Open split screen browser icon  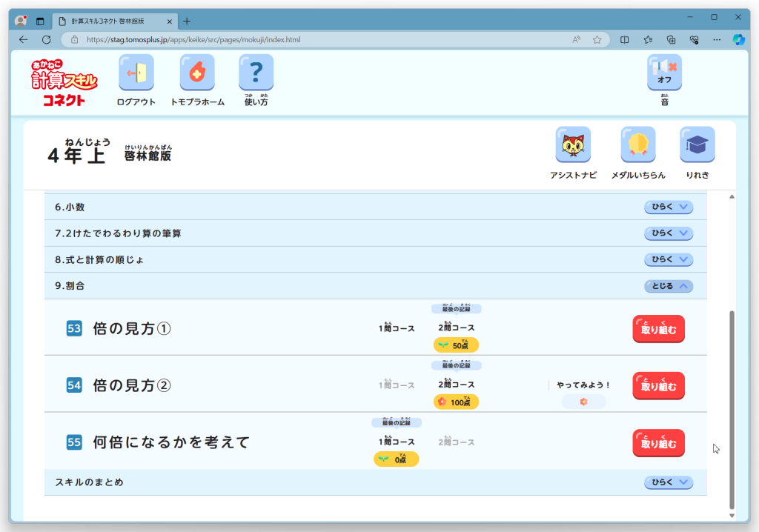pyautogui.click(x=624, y=40)
